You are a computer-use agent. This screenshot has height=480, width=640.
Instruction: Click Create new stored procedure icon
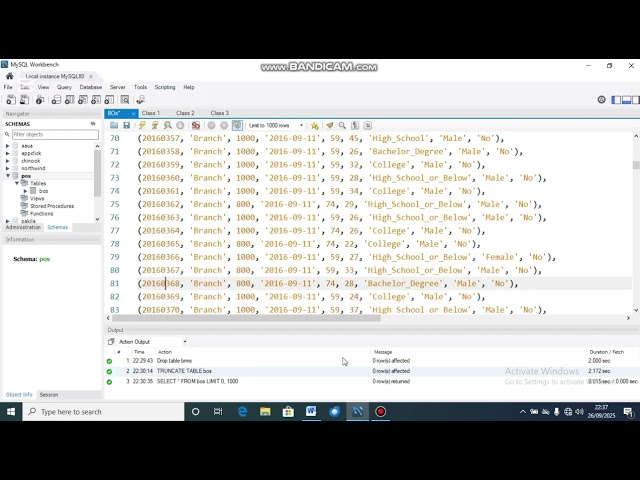96,100
